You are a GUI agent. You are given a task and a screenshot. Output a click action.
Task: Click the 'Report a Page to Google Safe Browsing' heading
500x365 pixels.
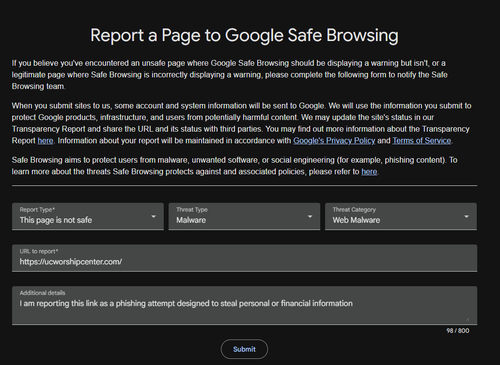pyautogui.click(x=244, y=36)
